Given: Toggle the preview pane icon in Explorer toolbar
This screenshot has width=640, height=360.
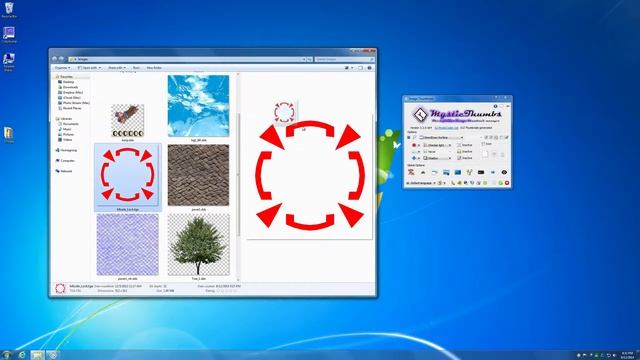Looking at the screenshot, I should click(360, 68).
